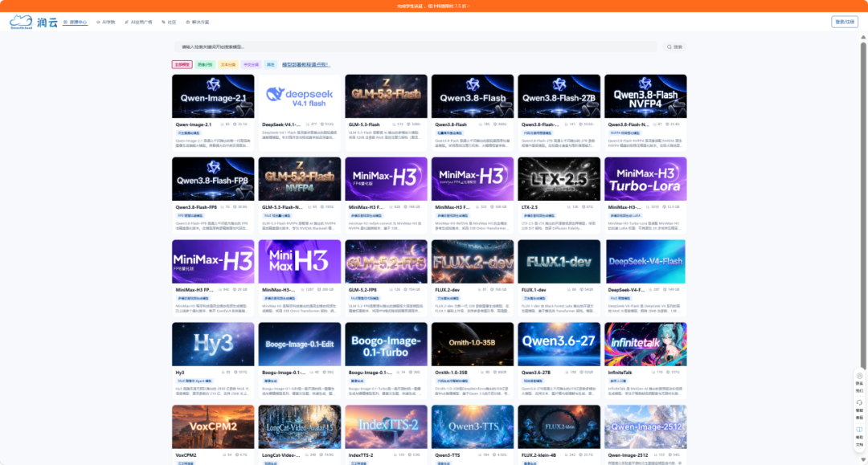The height and width of the screenshot is (465, 868).
Task: Open the Boogo-Image-0.1-Turbo thumbnail
Action: pos(386,344)
